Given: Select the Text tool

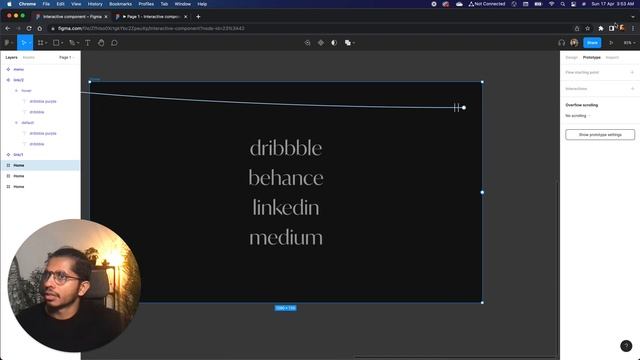Looking at the screenshot, I should (x=88, y=43).
